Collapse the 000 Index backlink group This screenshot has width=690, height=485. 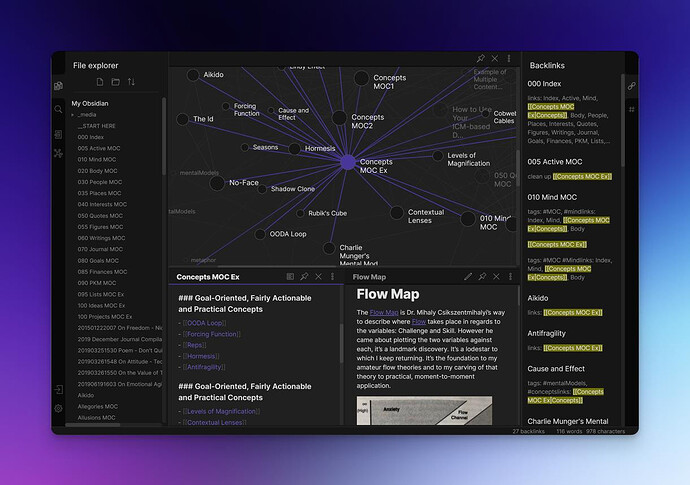pos(544,84)
